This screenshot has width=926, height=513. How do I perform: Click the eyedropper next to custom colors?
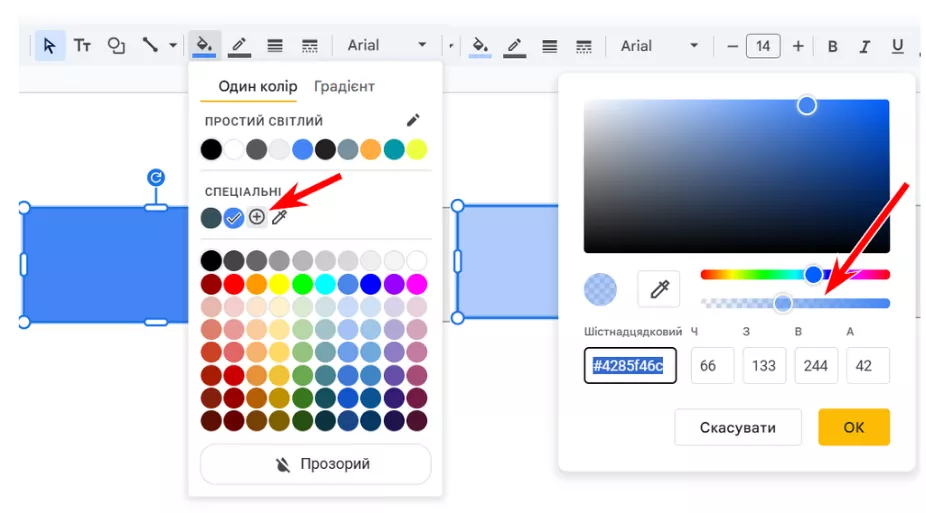point(280,217)
